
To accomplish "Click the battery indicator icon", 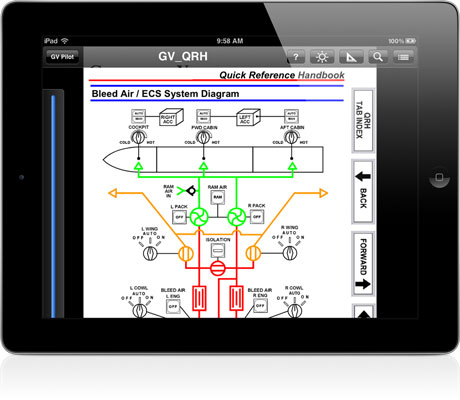I will (x=411, y=41).
